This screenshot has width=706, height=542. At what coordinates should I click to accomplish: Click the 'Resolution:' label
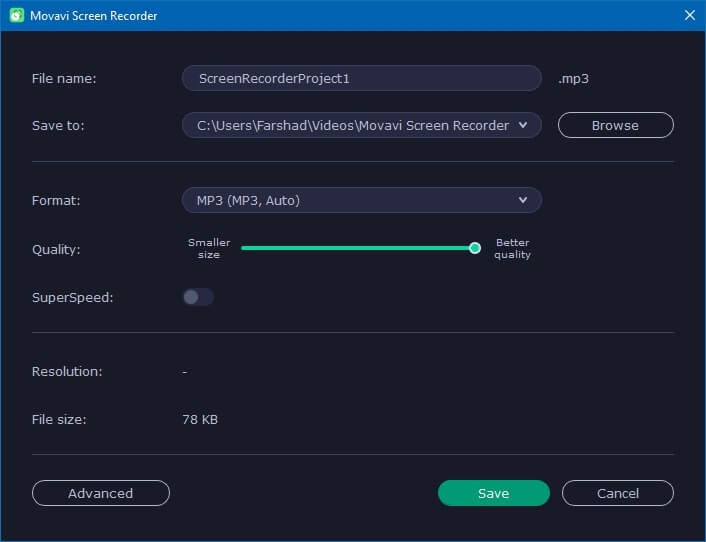point(67,371)
